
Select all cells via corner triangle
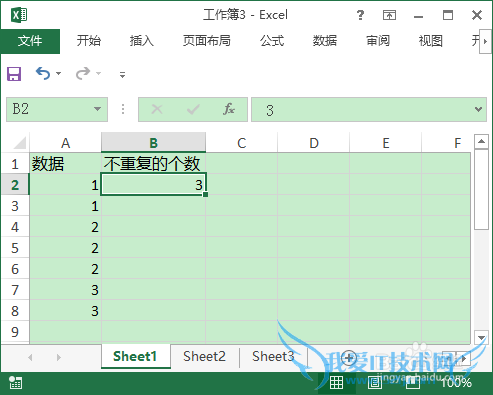pos(20,143)
